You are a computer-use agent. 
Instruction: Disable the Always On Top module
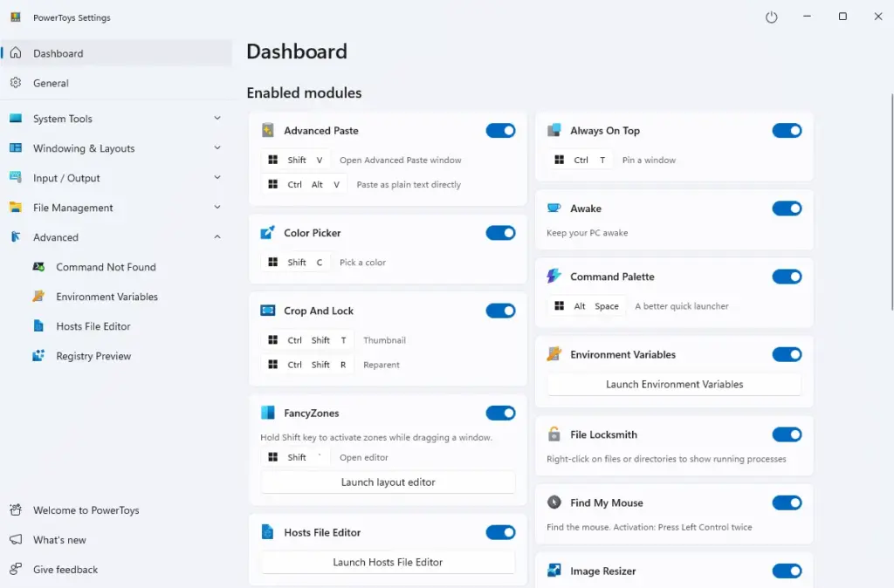point(787,130)
